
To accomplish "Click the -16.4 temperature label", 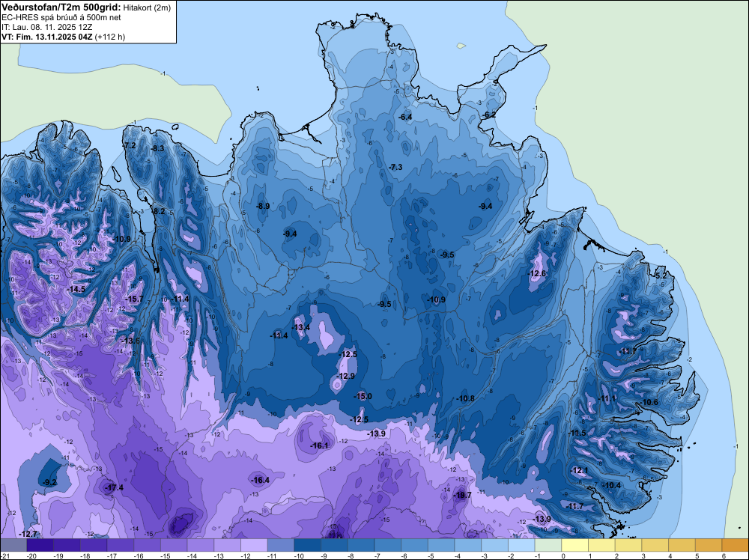I will point(261,480).
